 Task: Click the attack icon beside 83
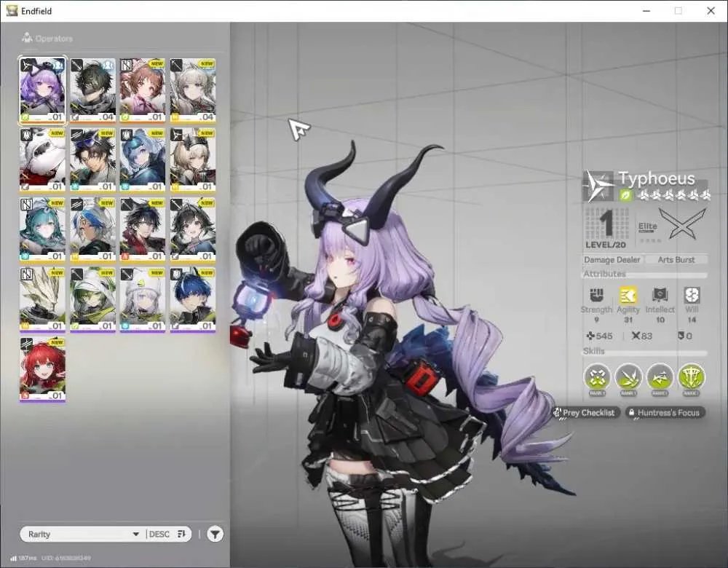click(636, 335)
